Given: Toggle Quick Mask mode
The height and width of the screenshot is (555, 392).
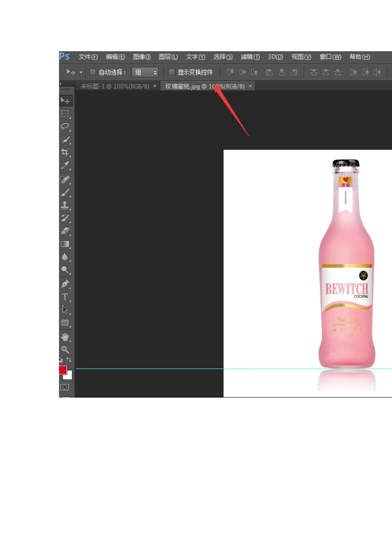Looking at the screenshot, I should [65, 387].
